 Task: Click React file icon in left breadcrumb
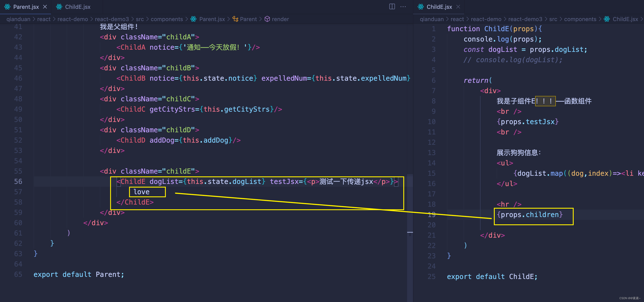193,19
